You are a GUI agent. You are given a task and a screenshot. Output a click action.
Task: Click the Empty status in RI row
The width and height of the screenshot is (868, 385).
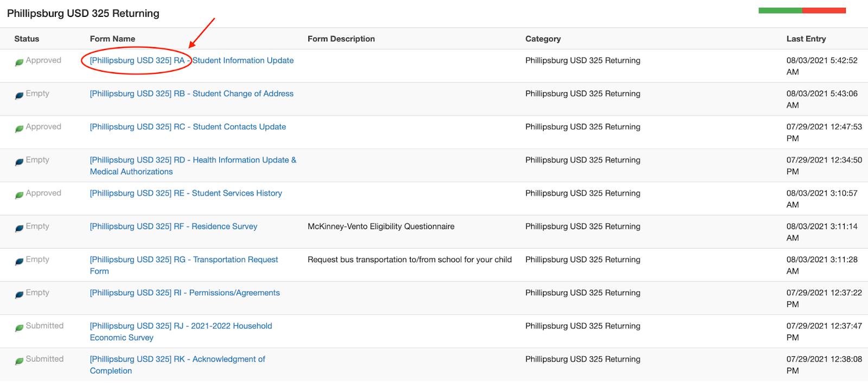pyautogui.click(x=37, y=292)
